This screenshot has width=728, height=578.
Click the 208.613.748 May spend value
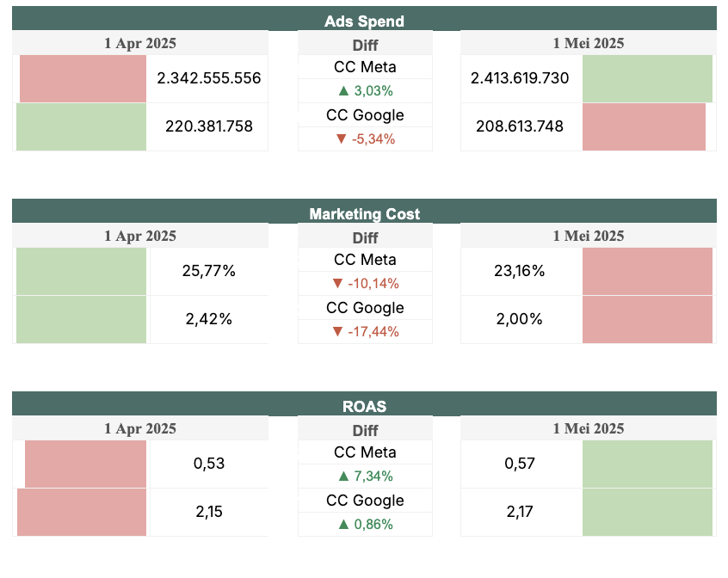pyautogui.click(x=520, y=126)
